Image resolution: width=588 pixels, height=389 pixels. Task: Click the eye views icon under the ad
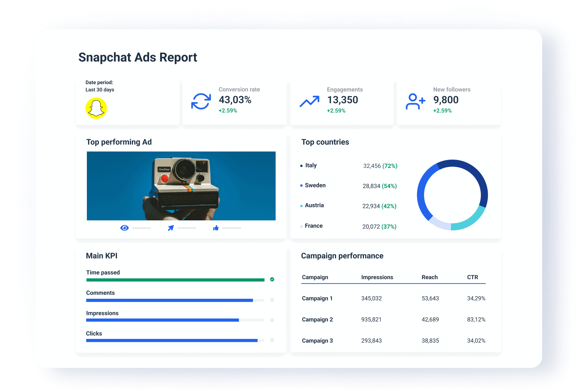(125, 228)
